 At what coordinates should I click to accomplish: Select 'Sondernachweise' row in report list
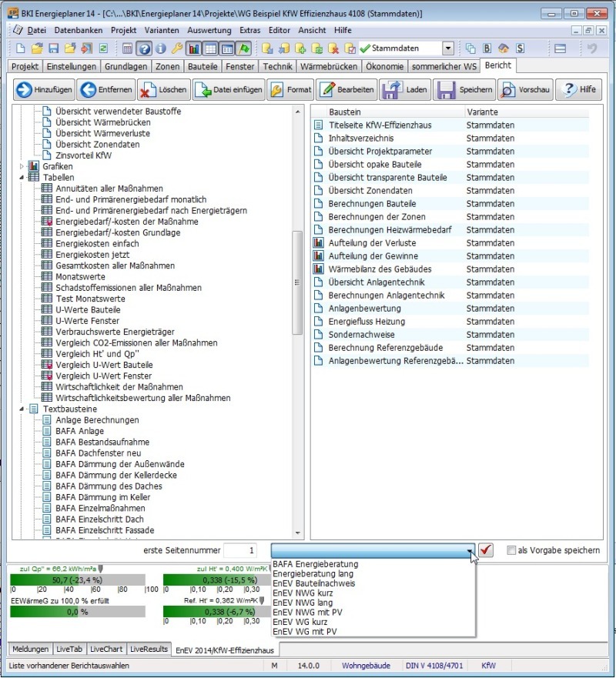point(450,335)
